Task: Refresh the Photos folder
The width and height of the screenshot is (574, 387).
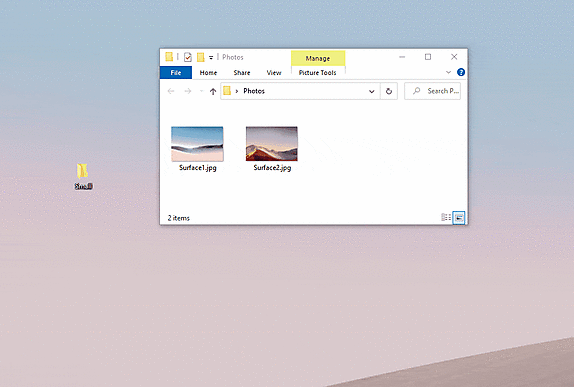Action: coord(389,91)
